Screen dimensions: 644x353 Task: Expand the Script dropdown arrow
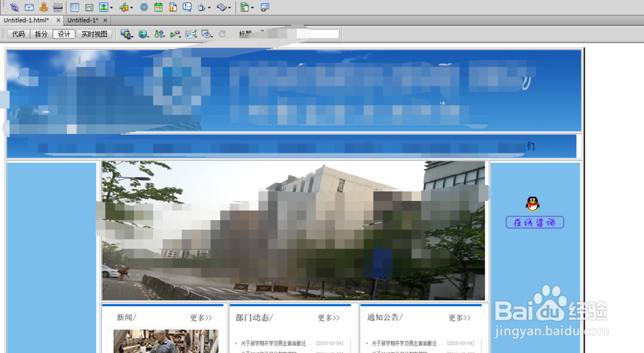click(x=229, y=8)
